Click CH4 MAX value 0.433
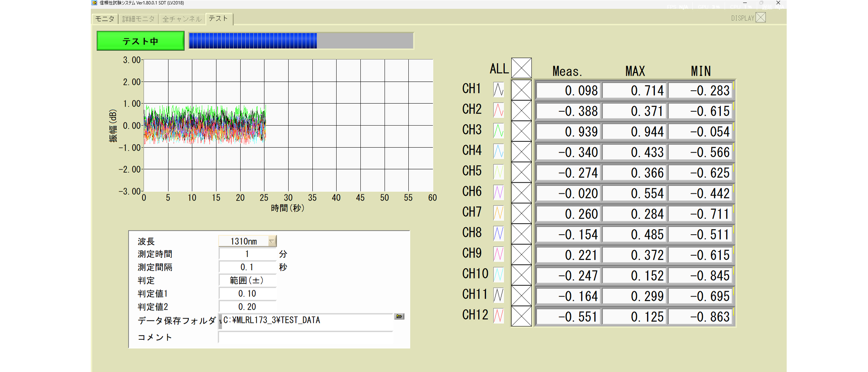This screenshot has width=868, height=372. [634, 152]
